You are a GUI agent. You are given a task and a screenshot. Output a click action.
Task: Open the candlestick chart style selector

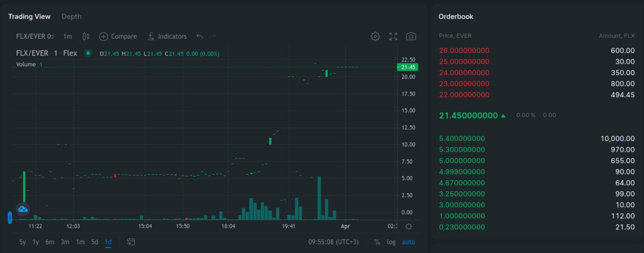(86, 36)
